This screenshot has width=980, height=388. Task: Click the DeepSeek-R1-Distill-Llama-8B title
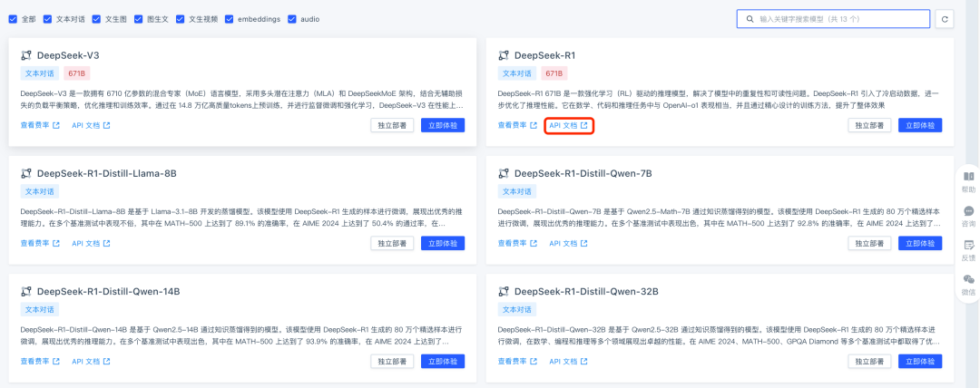(x=107, y=173)
